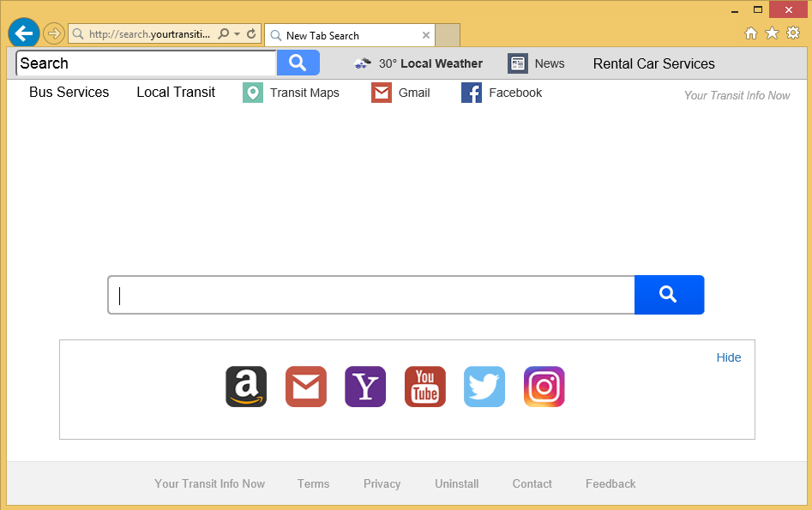Image resolution: width=812 pixels, height=510 pixels.
Task: Open the Local Transit link
Action: click(176, 93)
